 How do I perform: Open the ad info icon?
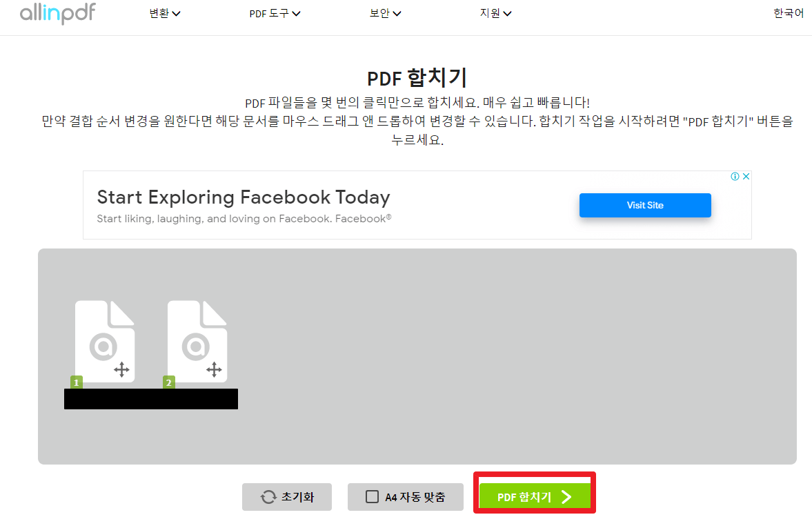pyautogui.click(x=735, y=176)
